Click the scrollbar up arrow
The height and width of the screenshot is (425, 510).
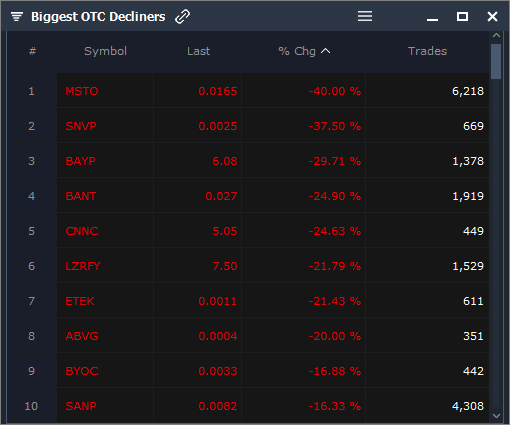496,35
